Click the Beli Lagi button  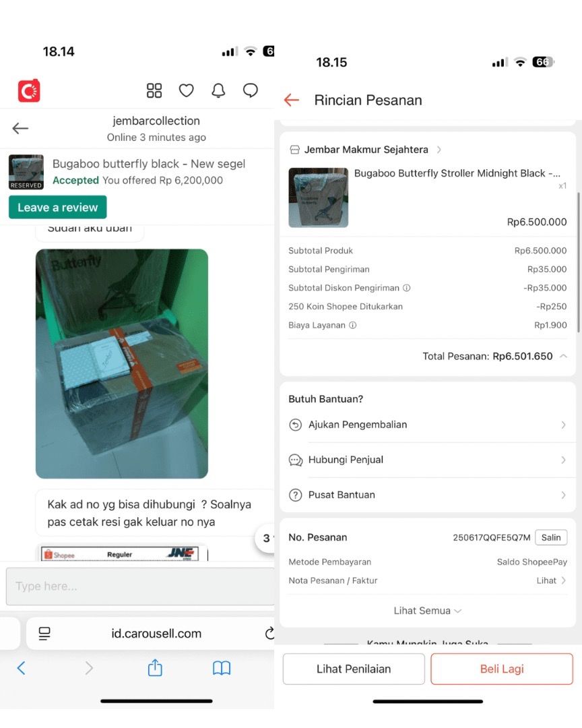pyautogui.click(x=502, y=669)
